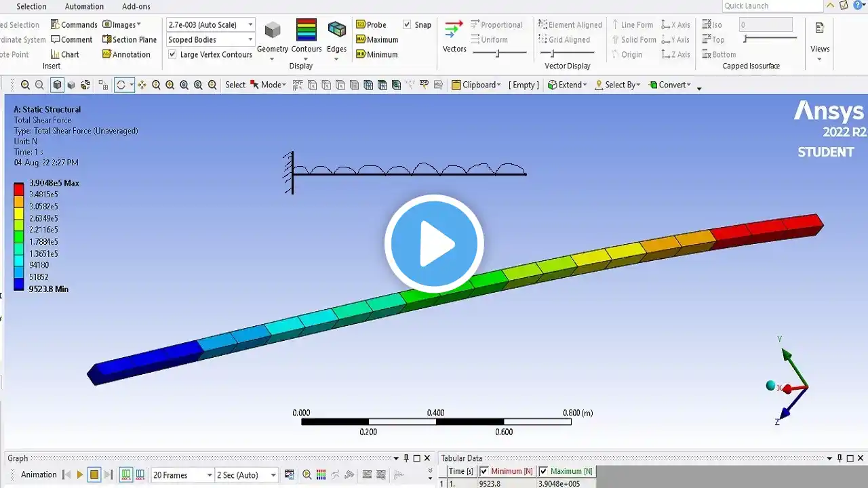Open the Extend selection menu
Image resolution: width=868 pixels, height=488 pixels.
[568, 85]
